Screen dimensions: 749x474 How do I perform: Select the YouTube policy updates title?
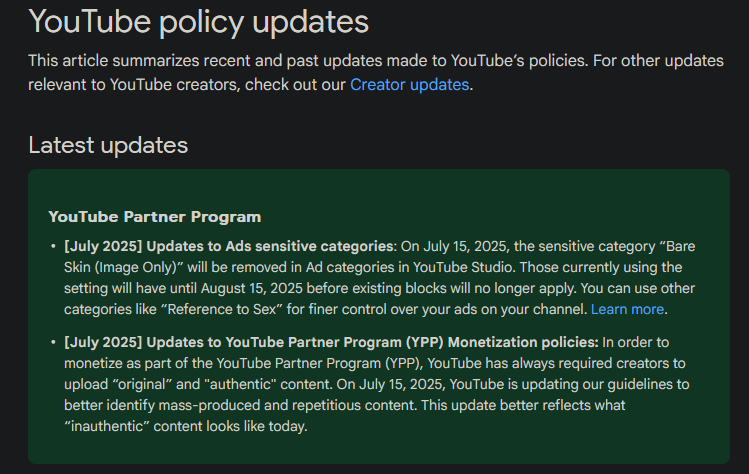[x=198, y=22]
